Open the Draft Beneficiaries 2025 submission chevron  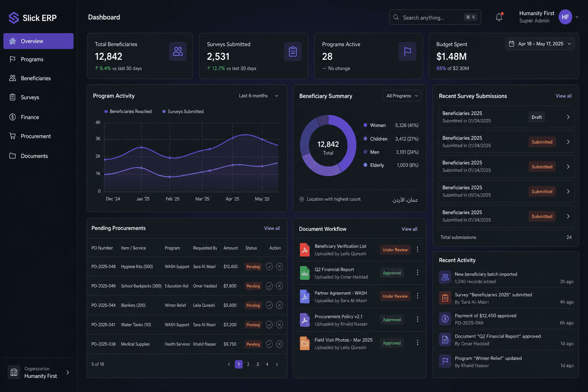click(x=568, y=117)
